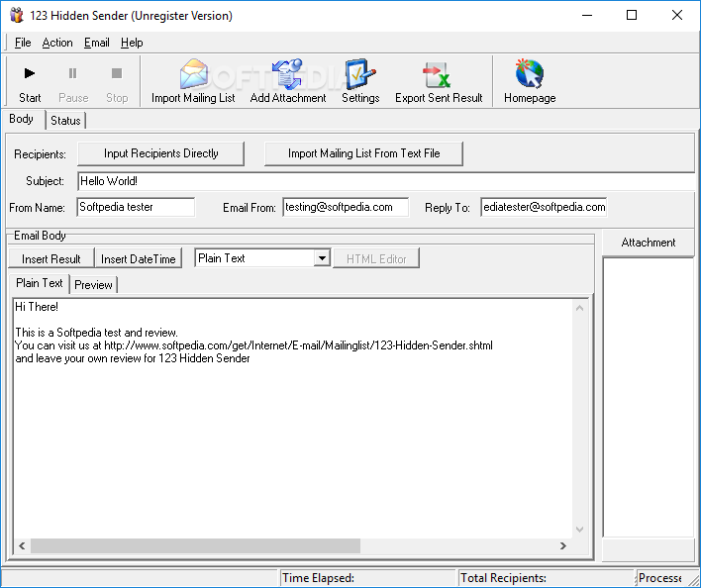701x588 pixels.
Task: Switch to the Preview tab
Action: [93, 285]
